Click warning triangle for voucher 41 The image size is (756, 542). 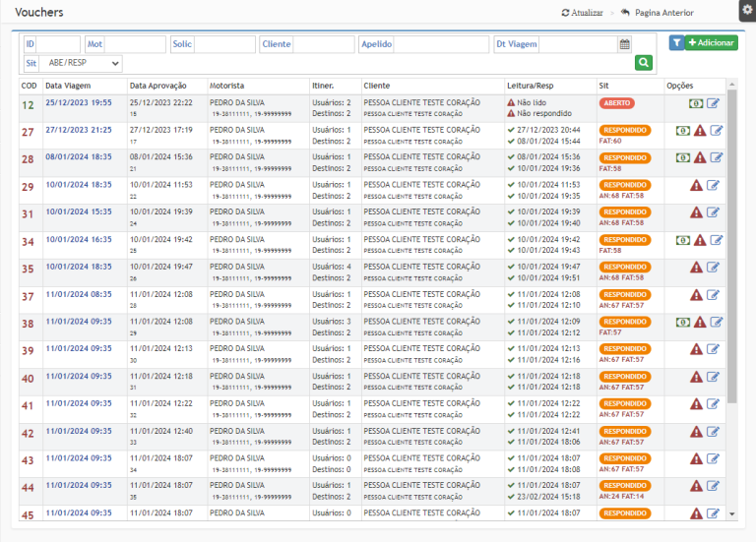697,404
